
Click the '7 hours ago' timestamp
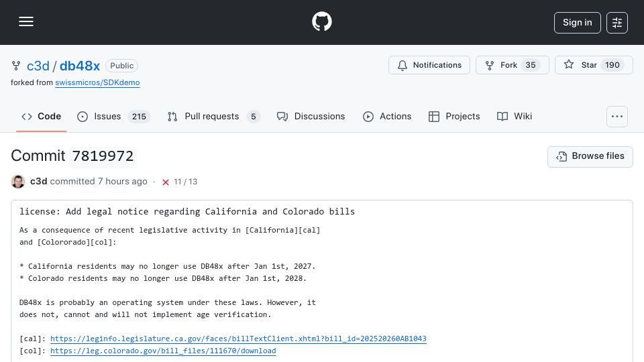click(122, 182)
